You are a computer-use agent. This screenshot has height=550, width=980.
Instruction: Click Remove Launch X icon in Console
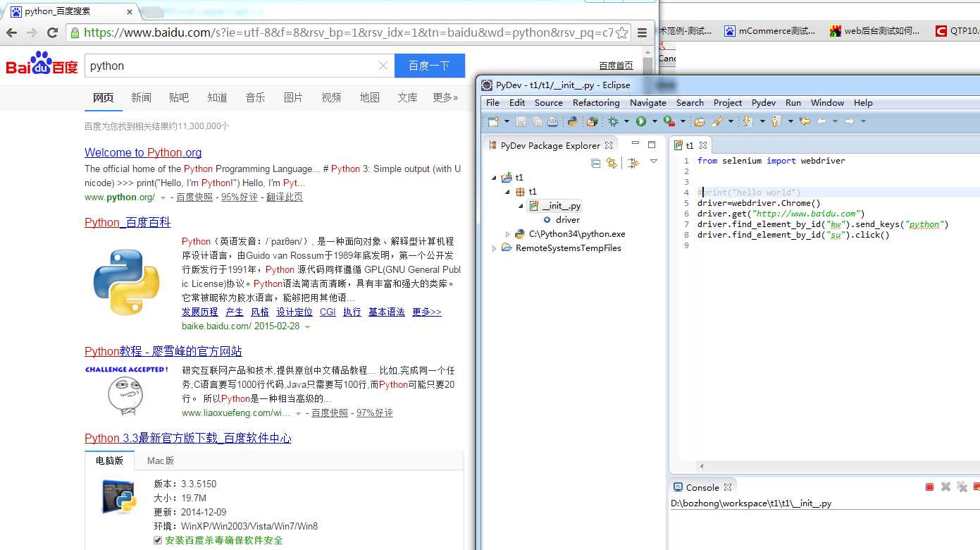945,487
